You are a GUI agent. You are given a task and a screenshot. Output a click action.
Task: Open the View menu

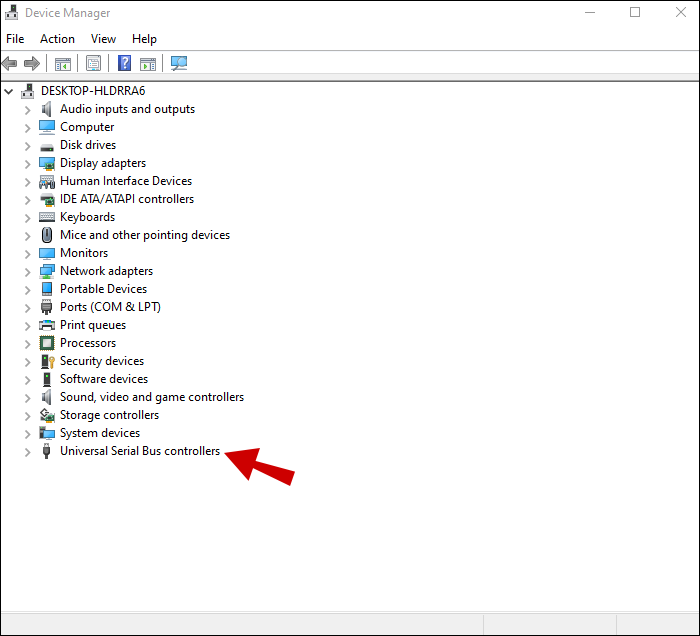(x=103, y=39)
